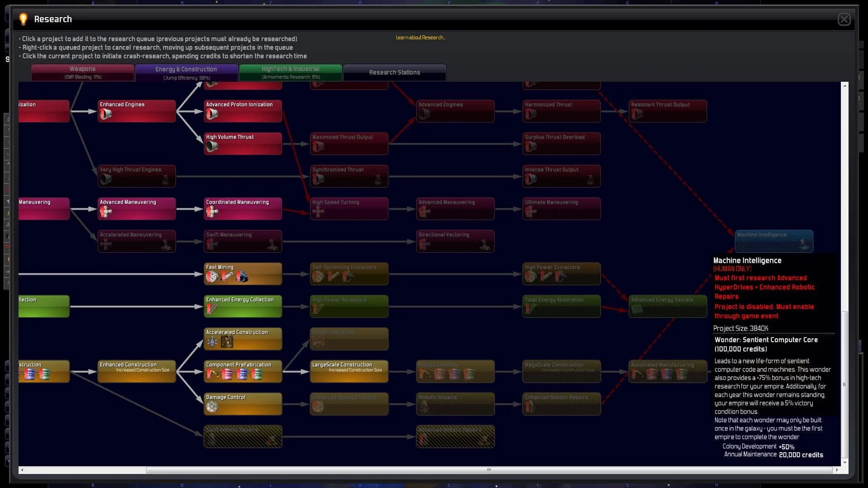
Task: Expand the LargeScale Construction node
Action: tap(349, 371)
